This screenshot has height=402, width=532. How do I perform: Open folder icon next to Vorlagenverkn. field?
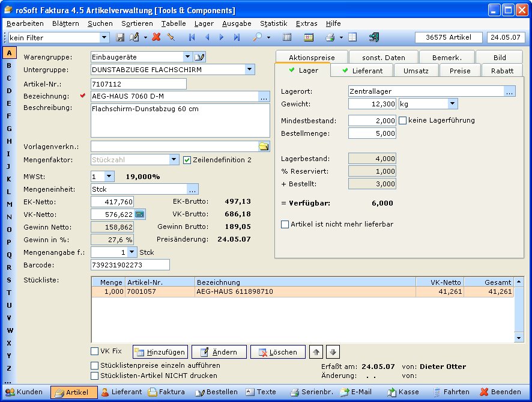pyautogui.click(x=264, y=147)
